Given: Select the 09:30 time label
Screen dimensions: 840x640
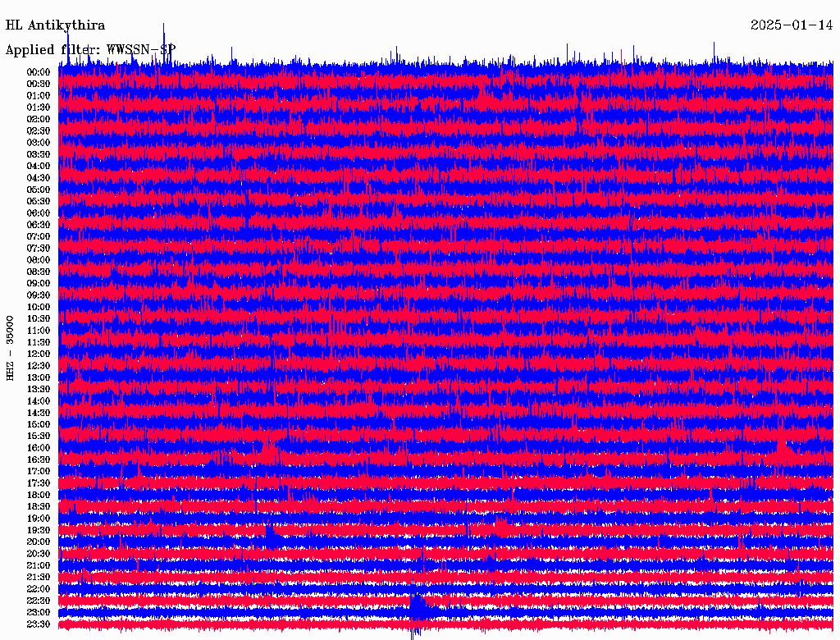Looking at the screenshot, I should click(x=39, y=295).
